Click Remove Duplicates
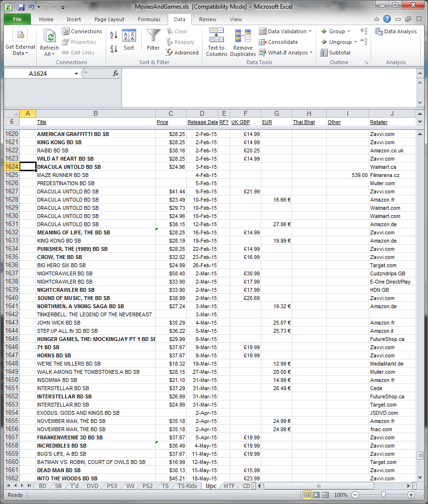Image resolution: width=428 pixels, height=504 pixels. click(x=243, y=42)
